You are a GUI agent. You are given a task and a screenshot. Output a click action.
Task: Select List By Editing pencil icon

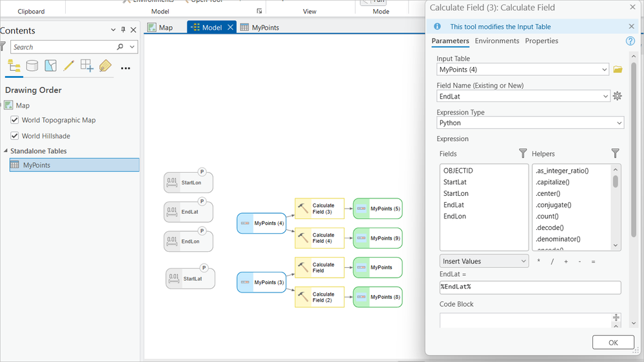(68, 66)
